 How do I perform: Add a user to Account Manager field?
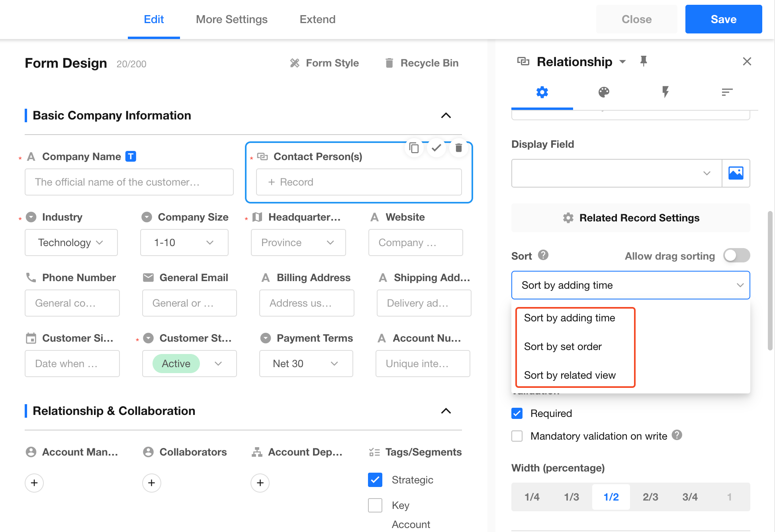pyautogui.click(x=34, y=483)
